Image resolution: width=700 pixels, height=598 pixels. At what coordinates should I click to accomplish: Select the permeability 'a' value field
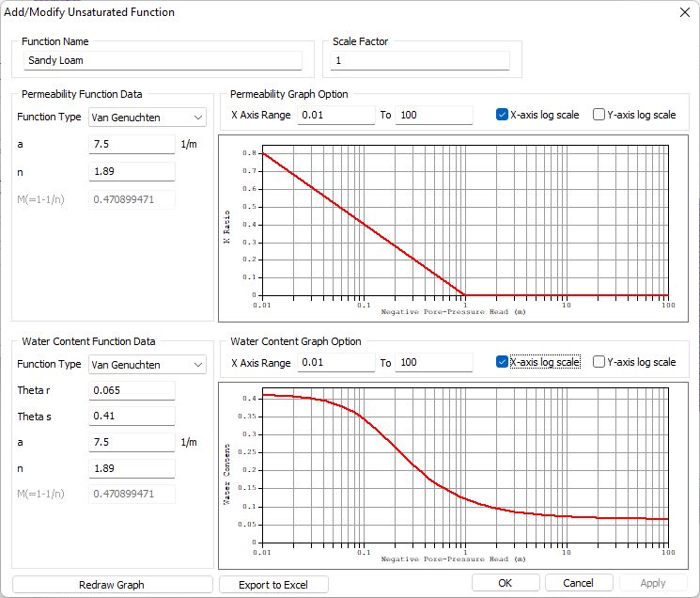click(132, 145)
